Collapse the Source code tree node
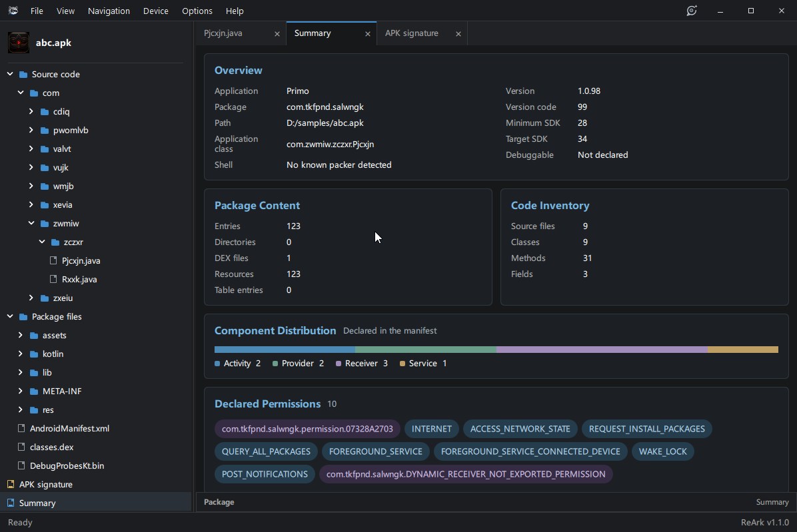797x532 pixels. click(10, 74)
